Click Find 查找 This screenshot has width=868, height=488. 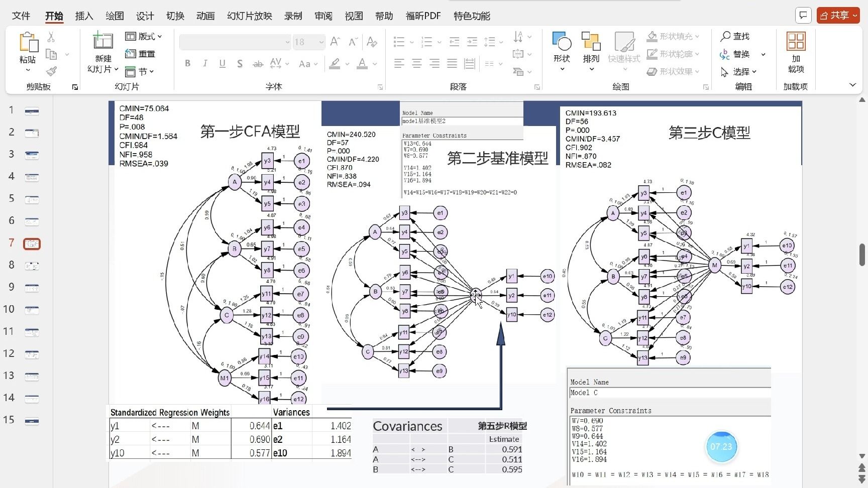click(735, 36)
